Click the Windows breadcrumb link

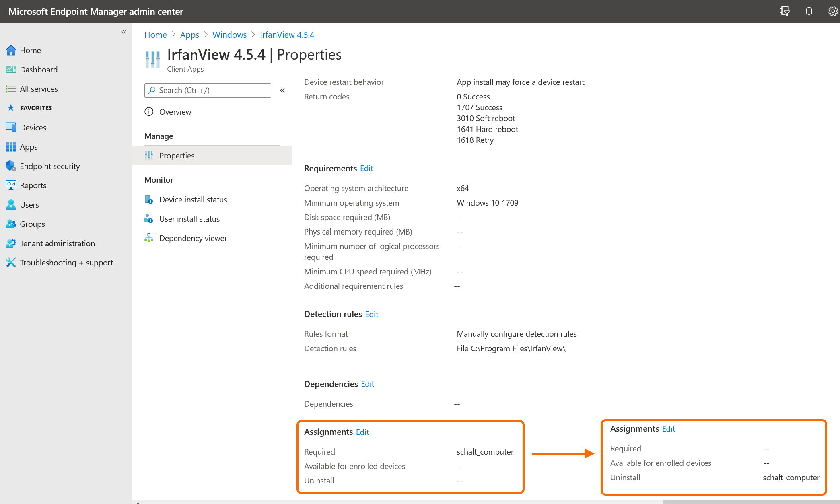click(229, 35)
